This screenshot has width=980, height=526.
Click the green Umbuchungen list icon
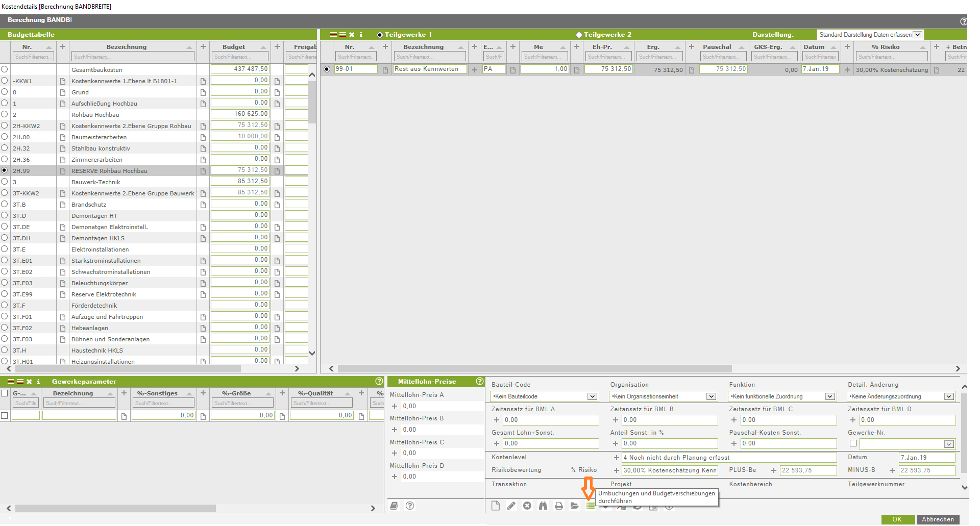pos(590,506)
